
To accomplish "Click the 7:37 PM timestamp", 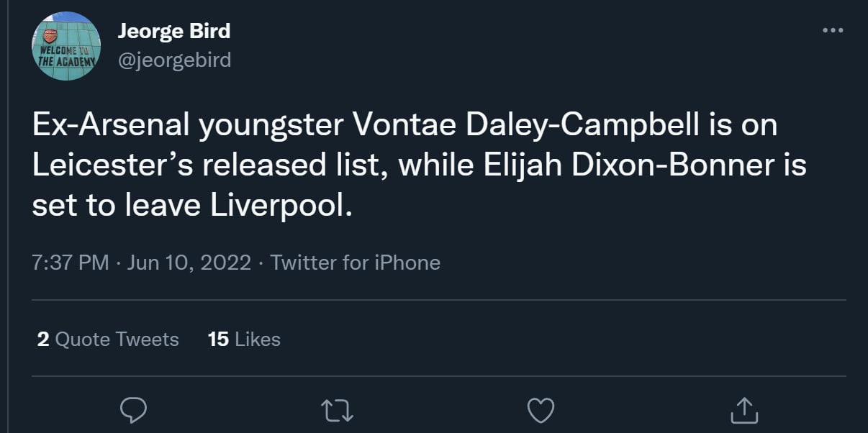I will (x=71, y=263).
